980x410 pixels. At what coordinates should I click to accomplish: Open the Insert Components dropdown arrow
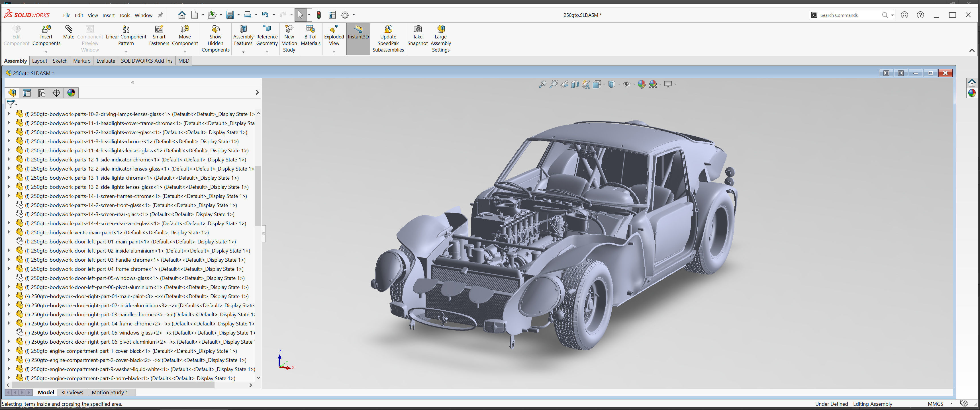[46, 52]
